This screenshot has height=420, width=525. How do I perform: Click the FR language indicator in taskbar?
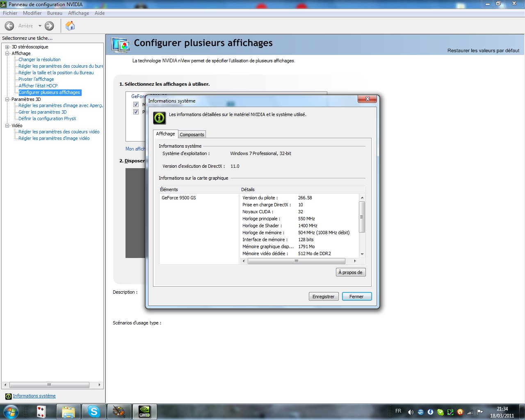coord(398,411)
